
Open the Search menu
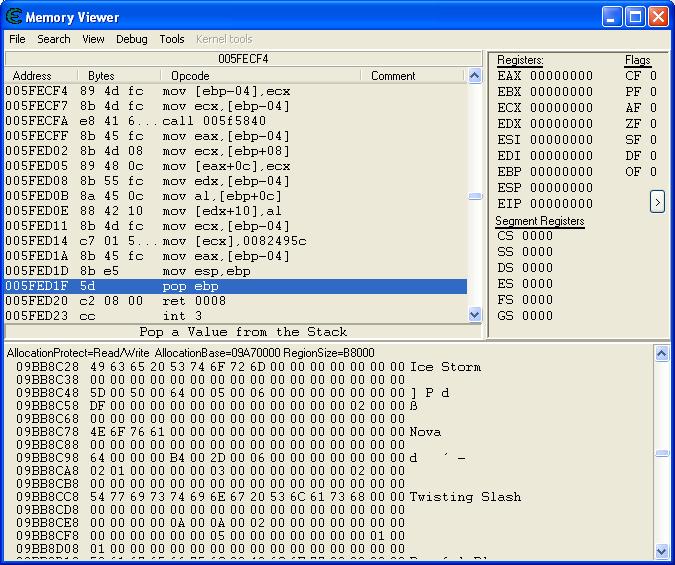(54, 39)
